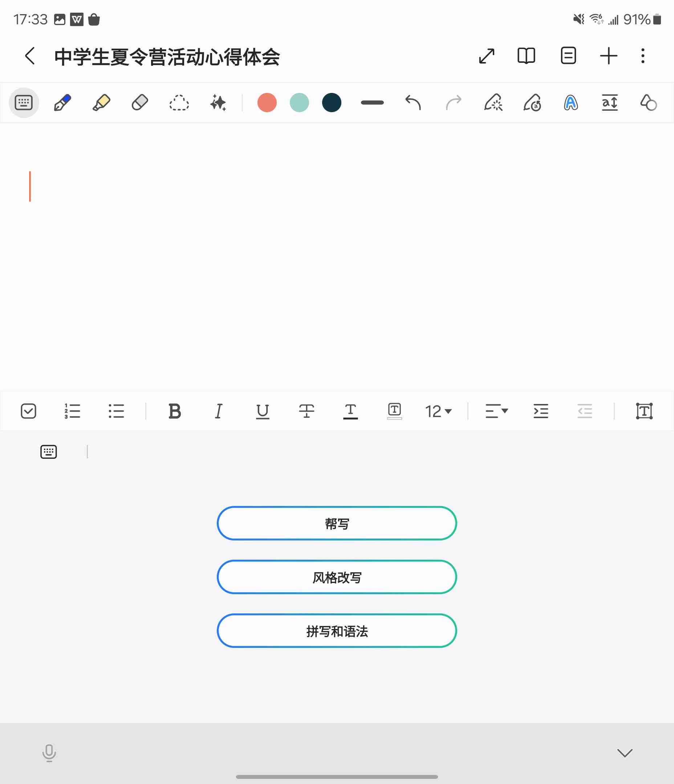Open full screen expand arrows icon
Screen dimensions: 674x784
coord(487,56)
